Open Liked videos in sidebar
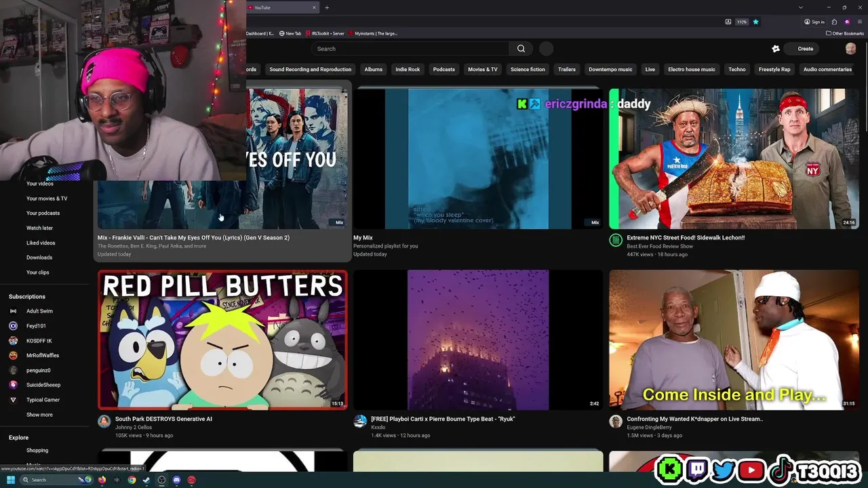The width and height of the screenshot is (868, 488). (41, 243)
